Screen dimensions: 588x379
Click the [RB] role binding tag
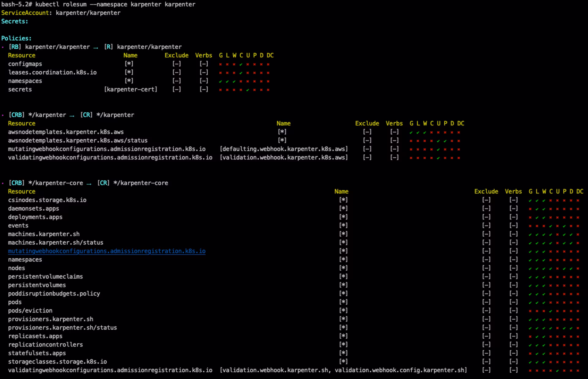coord(15,47)
